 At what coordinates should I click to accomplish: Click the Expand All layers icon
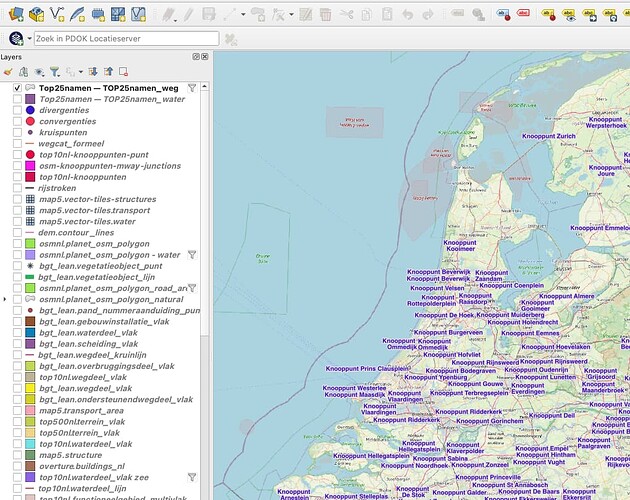(x=93, y=72)
